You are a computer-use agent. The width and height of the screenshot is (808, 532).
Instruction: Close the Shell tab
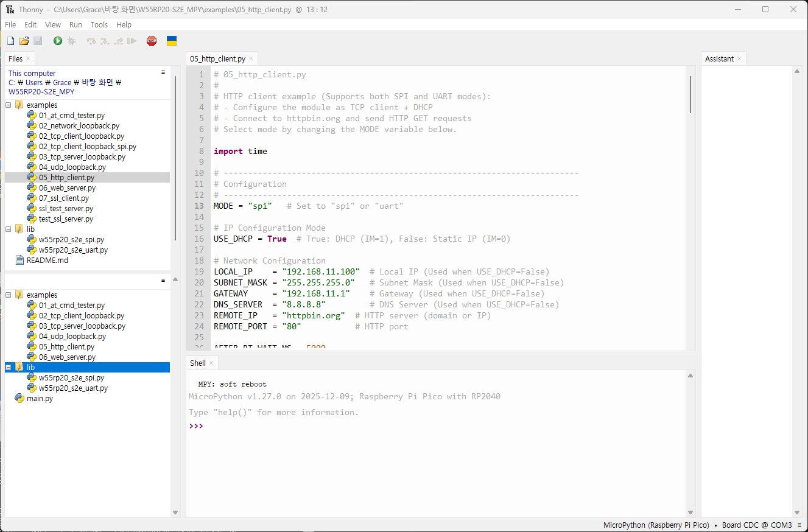pos(211,363)
